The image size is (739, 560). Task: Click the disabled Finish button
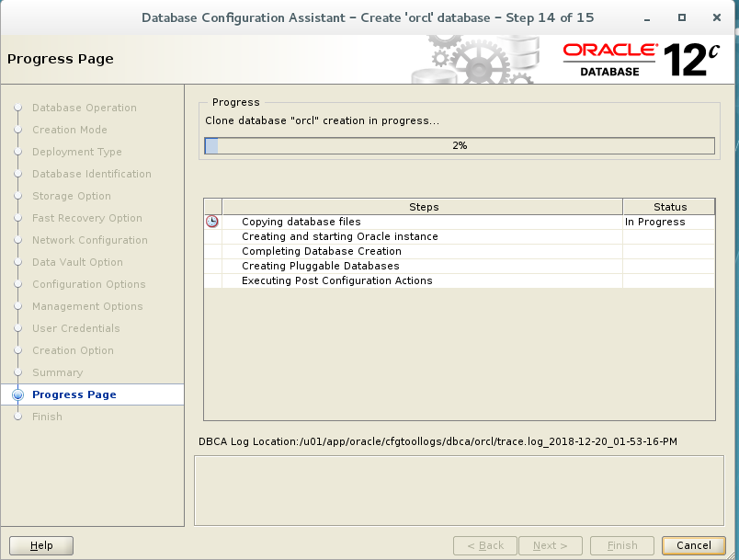tap(622, 545)
